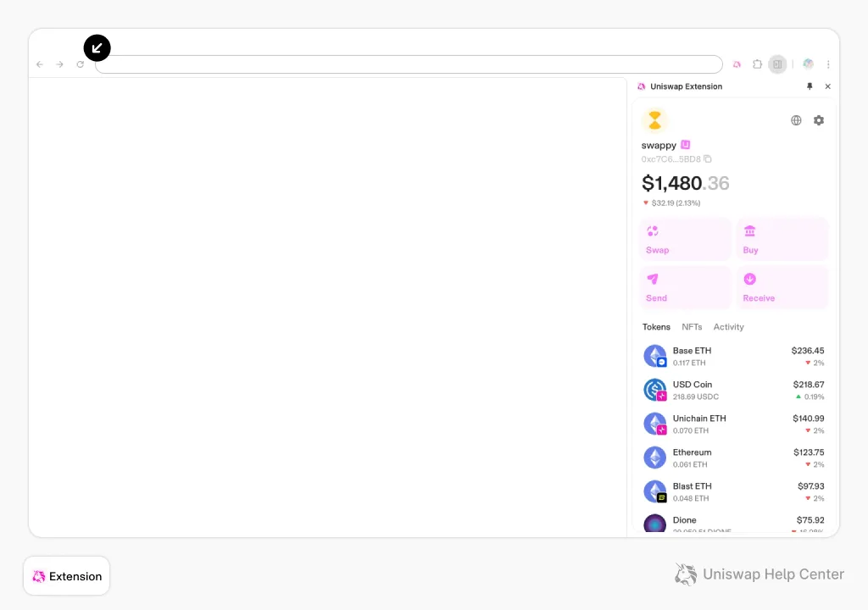Click the Blast ETH token icon
Screen dimensions: 868x610
click(655, 491)
